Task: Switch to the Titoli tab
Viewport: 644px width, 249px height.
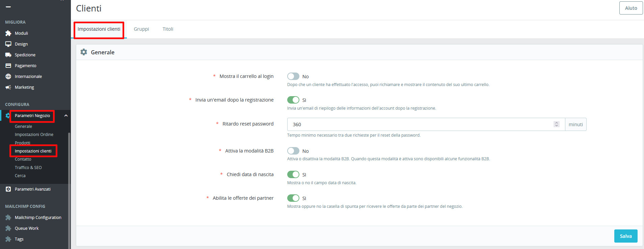Action: click(x=168, y=29)
